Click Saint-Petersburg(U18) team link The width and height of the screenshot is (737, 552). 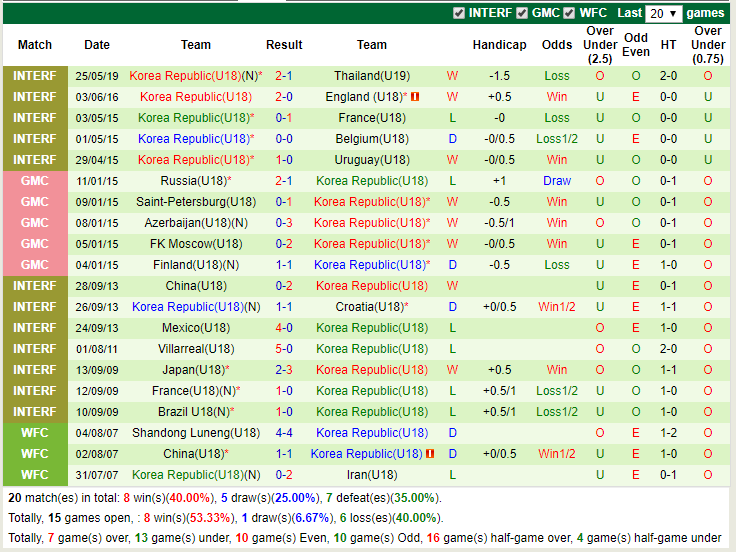tap(196, 202)
